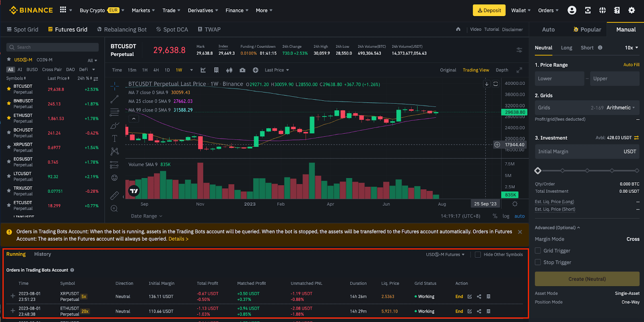The image size is (644, 322).
Task: Click the chart preferences sliders icon
Action: (x=519, y=50)
